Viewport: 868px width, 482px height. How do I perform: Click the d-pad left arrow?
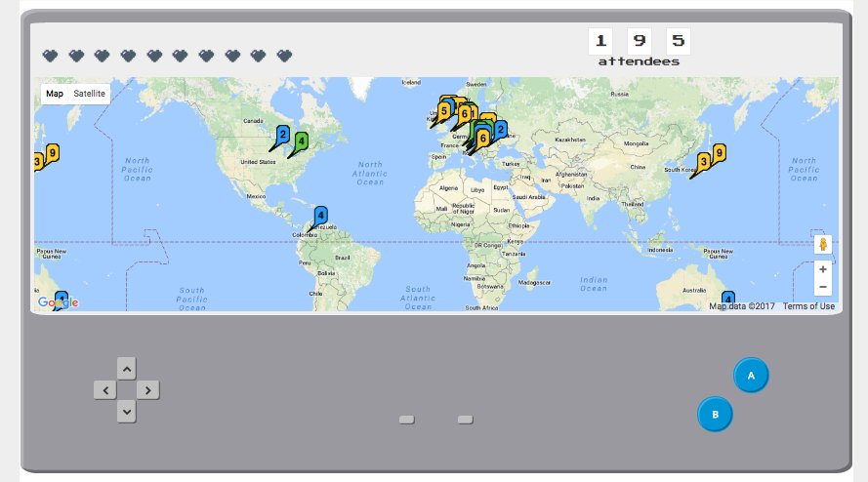pos(104,390)
